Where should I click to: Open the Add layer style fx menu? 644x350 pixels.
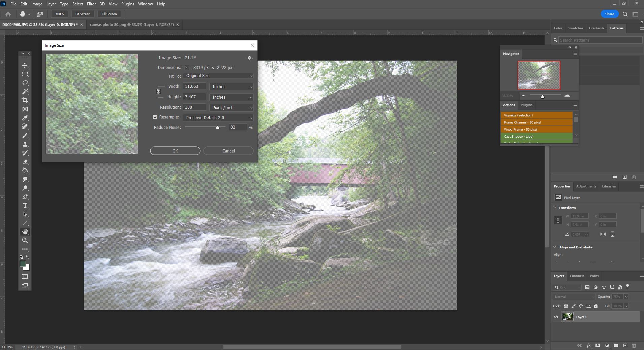tap(589, 346)
